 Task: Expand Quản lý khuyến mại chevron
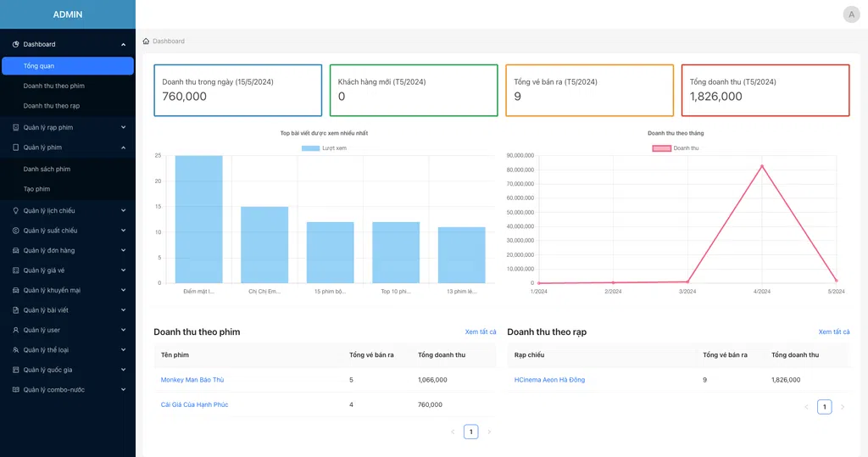(123, 290)
